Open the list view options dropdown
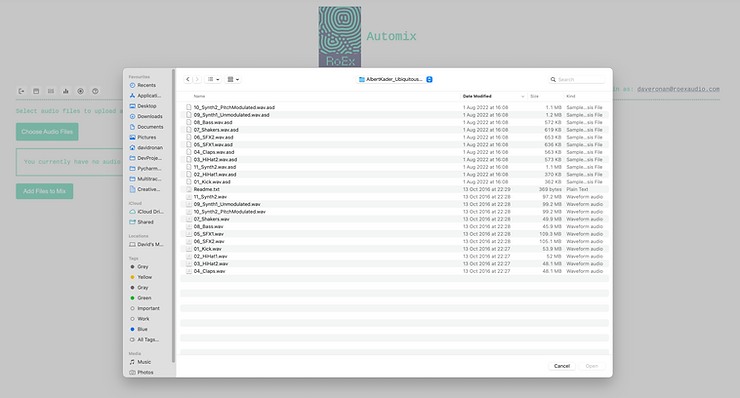 pos(214,79)
